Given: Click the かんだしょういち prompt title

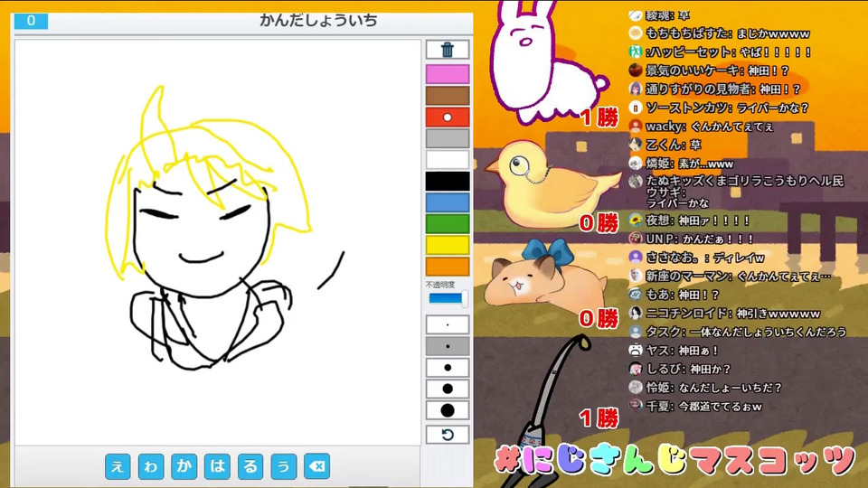Looking at the screenshot, I should pos(319,21).
